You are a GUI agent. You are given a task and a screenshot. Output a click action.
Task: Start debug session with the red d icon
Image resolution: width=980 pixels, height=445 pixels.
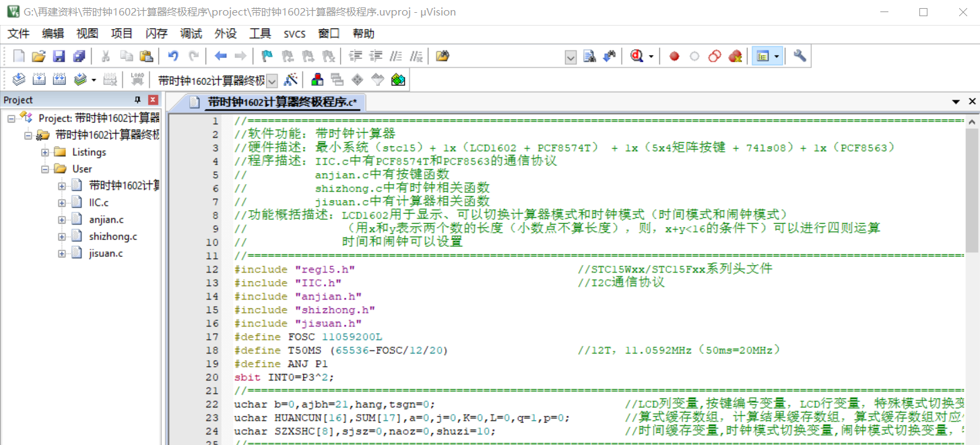tap(637, 57)
